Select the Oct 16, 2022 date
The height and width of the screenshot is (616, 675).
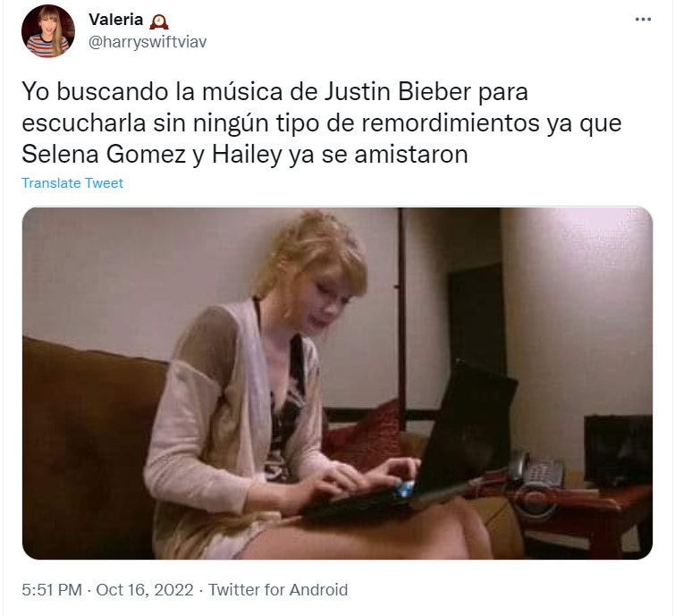[x=145, y=589]
